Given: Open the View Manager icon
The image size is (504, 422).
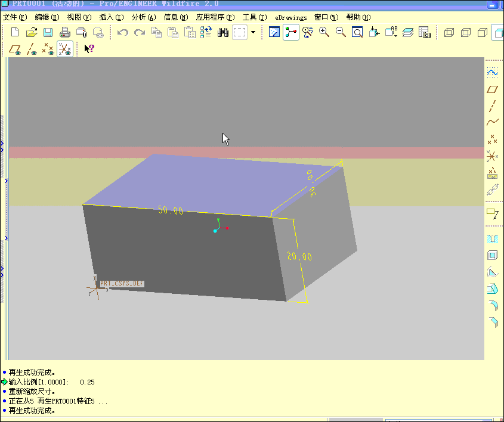Looking at the screenshot, I should [x=425, y=32].
